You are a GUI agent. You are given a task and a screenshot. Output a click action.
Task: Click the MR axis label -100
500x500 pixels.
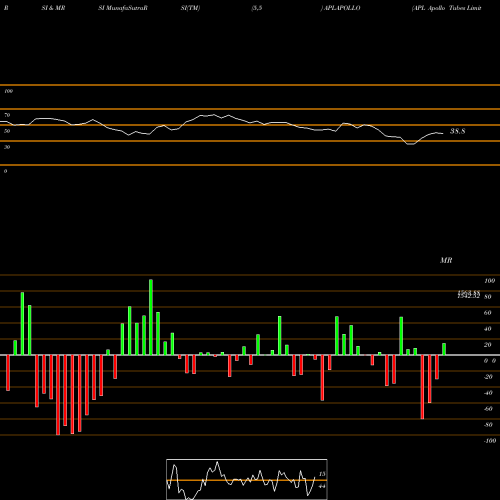(x=490, y=441)
